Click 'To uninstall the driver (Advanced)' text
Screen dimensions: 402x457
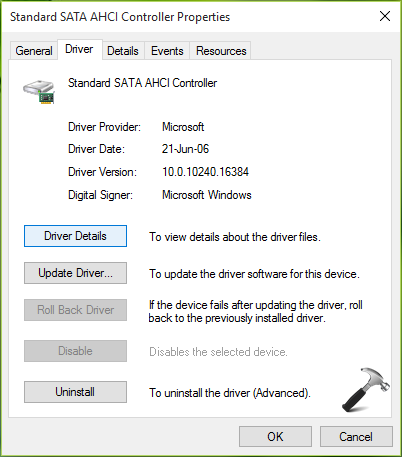pos(230,393)
